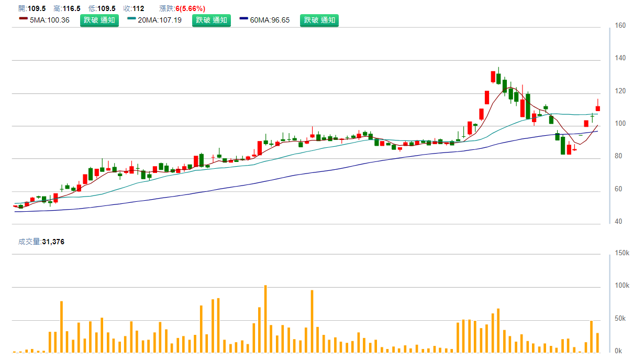The width and height of the screenshot is (644, 359).
Task: Select the 跌破 通知 button after 60MA
Action: coord(319,20)
